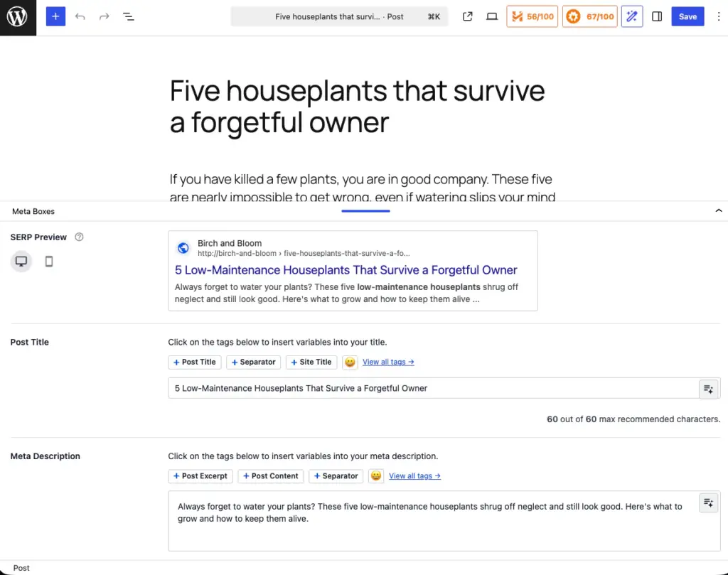View post in new tab
The width and height of the screenshot is (728, 575).
(x=468, y=17)
